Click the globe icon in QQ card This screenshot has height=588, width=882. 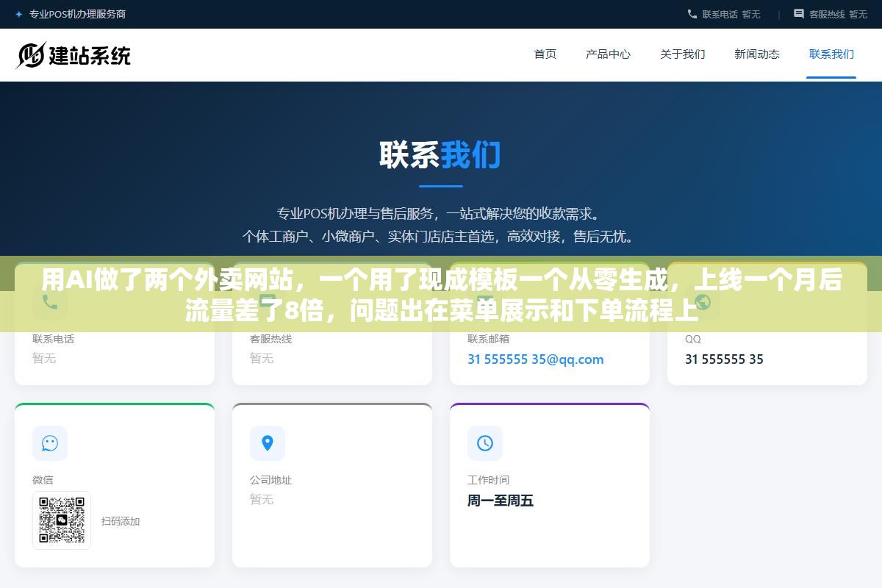[703, 302]
